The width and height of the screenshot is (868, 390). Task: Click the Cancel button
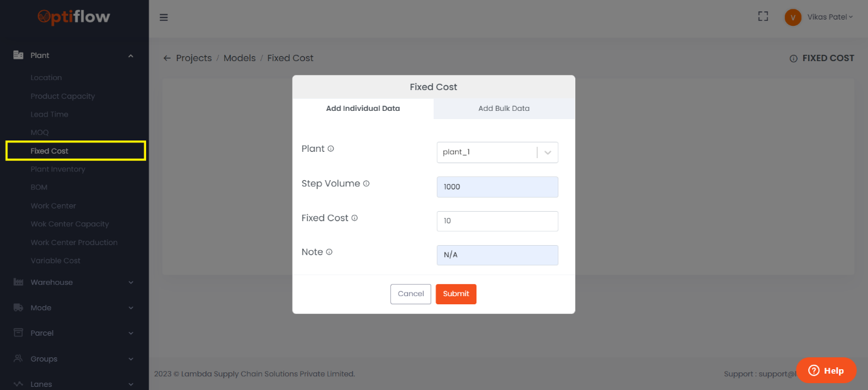410,294
